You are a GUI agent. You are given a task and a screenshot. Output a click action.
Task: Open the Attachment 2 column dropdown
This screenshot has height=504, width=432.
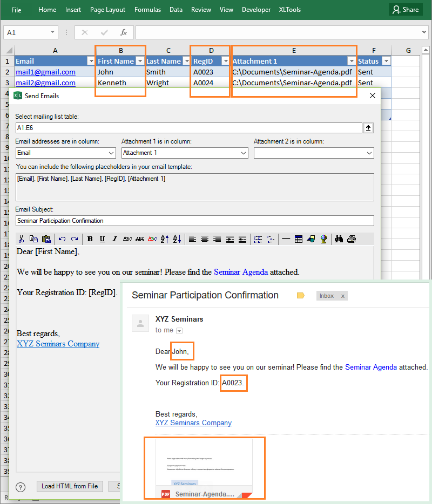tap(369, 153)
